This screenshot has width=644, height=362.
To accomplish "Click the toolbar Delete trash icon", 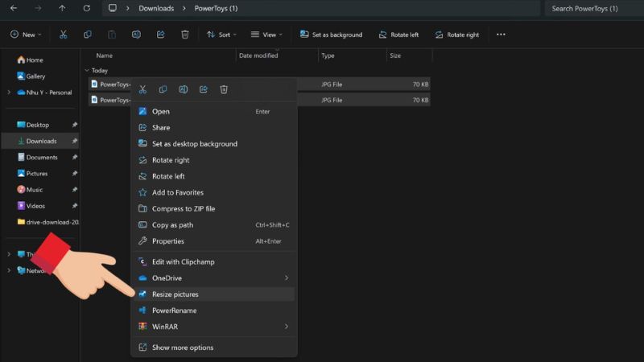I will pos(184,35).
